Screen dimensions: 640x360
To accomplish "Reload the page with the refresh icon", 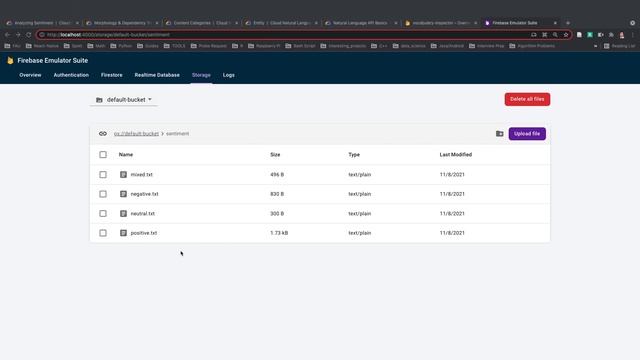I will coord(29,35).
